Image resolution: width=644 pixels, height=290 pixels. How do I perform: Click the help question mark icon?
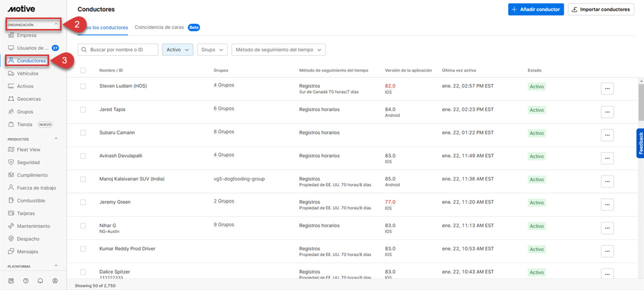point(26,281)
